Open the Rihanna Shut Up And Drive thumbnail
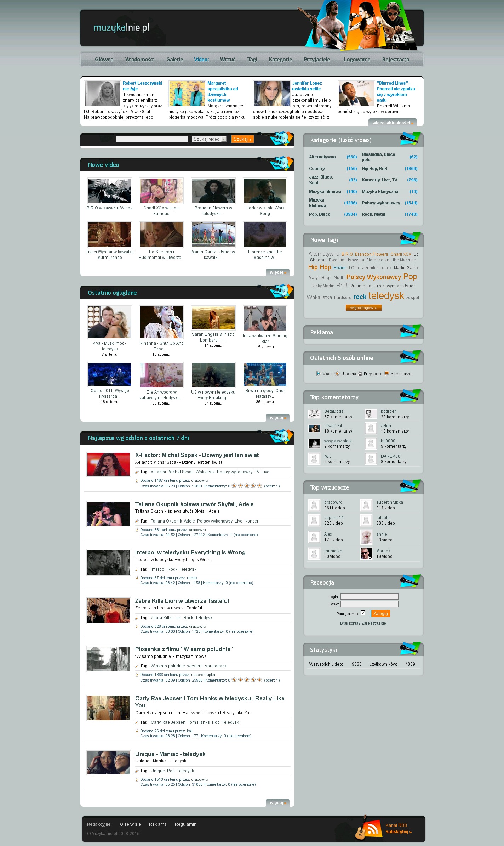 pos(161,322)
